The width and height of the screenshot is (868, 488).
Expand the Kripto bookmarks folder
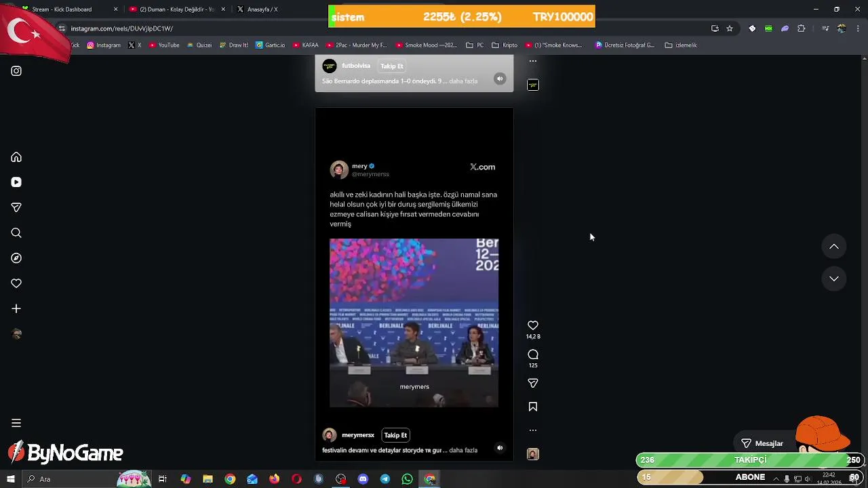point(504,45)
